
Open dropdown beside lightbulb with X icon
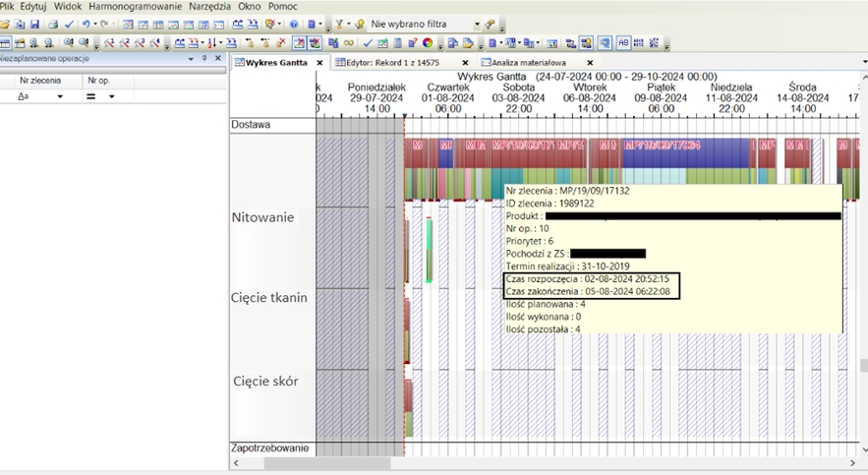pyautogui.click(x=279, y=24)
